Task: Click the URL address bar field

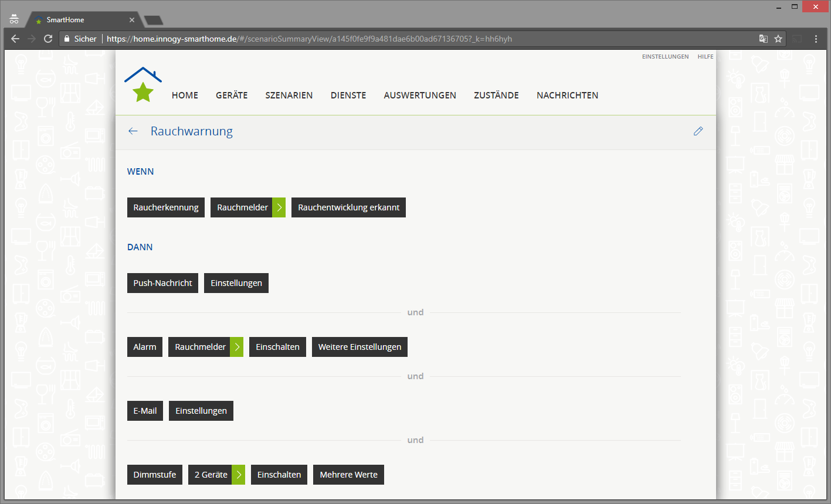Action: 411,39
